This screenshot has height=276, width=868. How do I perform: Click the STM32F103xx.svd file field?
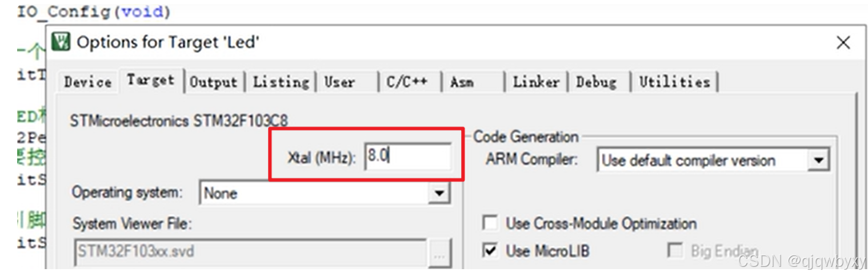pyautogui.click(x=250, y=251)
